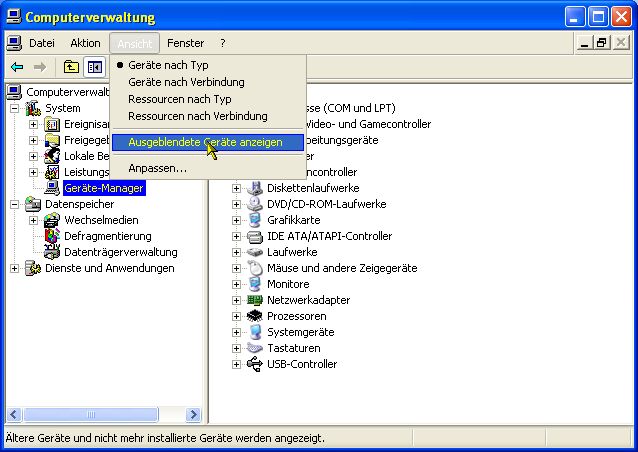The height and width of the screenshot is (452, 638).
Task: Expand the Prozessoren node
Action: [x=236, y=317]
